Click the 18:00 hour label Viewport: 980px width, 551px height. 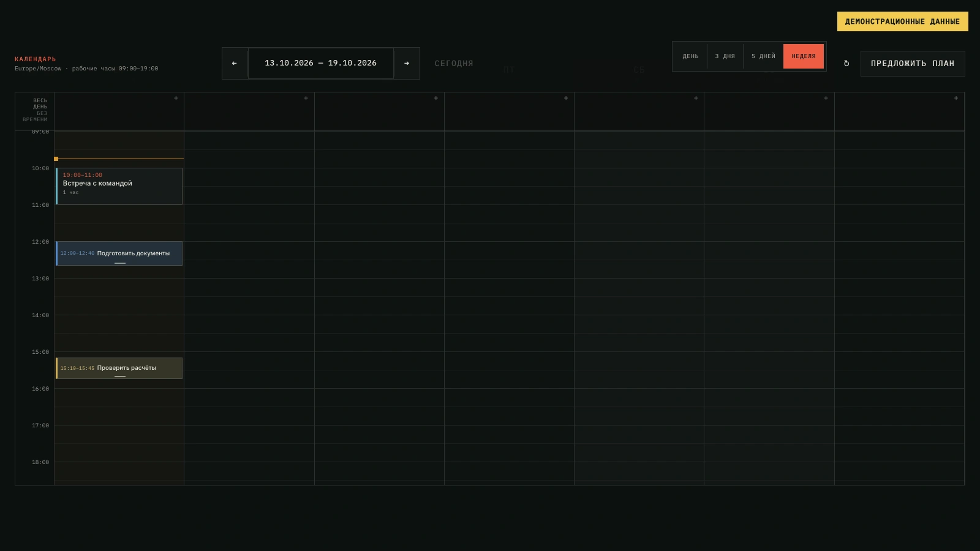pos(40,462)
